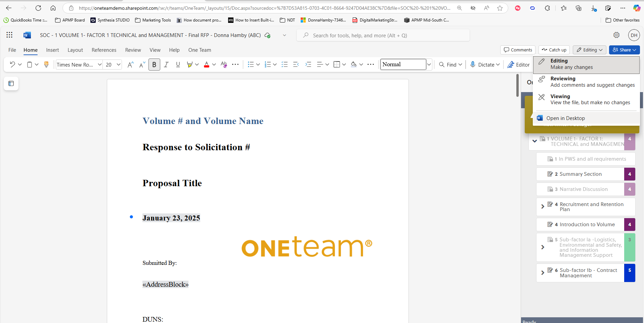
Task: Toggle Italic formatting
Action: coord(166,65)
